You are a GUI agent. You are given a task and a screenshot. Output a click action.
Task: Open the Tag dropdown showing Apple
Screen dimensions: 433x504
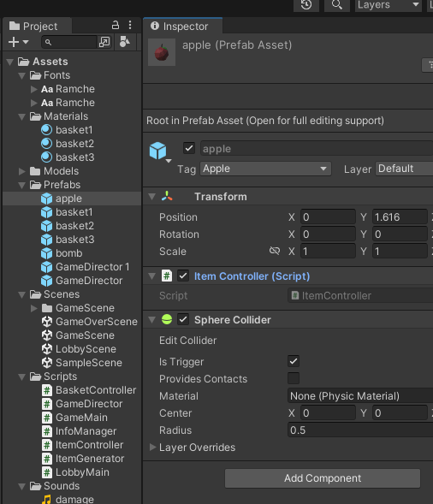point(265,169)
